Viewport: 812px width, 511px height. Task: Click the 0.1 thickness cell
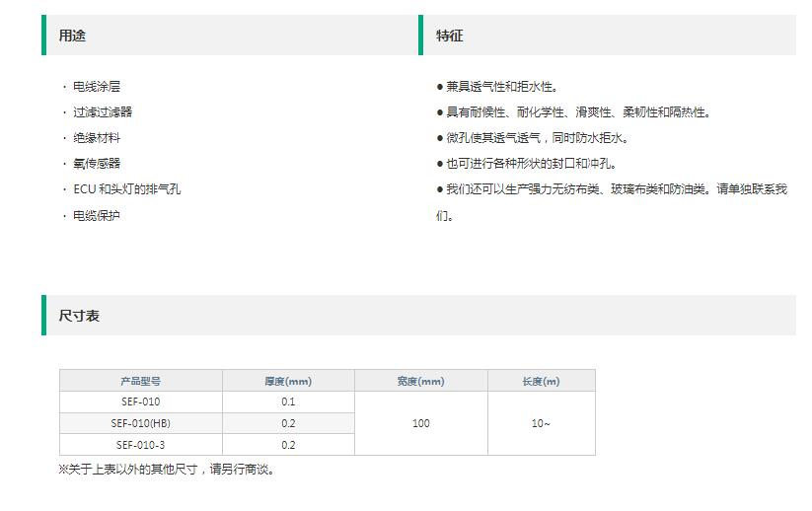pos(288,401)
